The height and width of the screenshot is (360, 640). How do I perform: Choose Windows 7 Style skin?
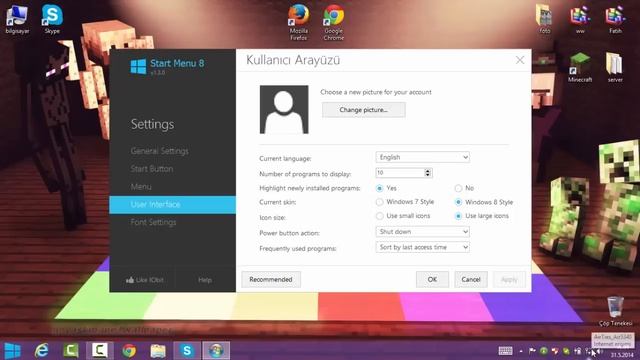click(380, 202)
